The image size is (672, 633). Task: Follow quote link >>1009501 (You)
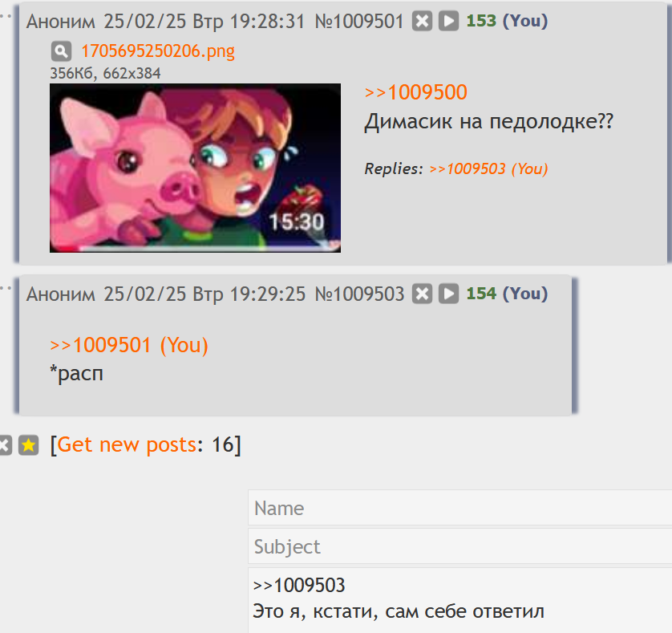point(129,345)
